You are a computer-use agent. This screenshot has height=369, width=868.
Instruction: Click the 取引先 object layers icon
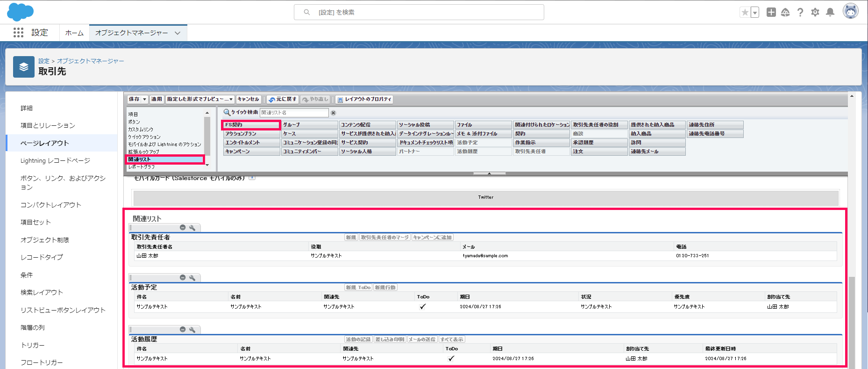[24, 67]
